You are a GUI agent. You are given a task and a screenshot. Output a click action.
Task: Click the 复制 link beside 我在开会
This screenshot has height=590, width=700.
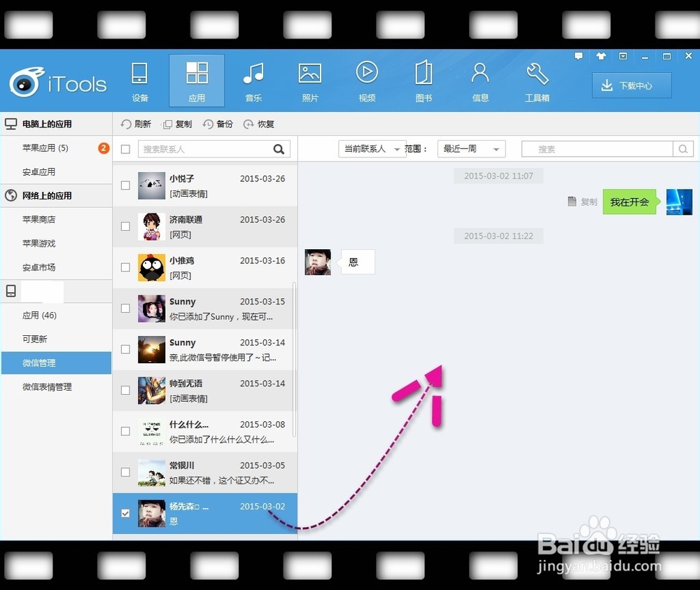tap(582, 202)
